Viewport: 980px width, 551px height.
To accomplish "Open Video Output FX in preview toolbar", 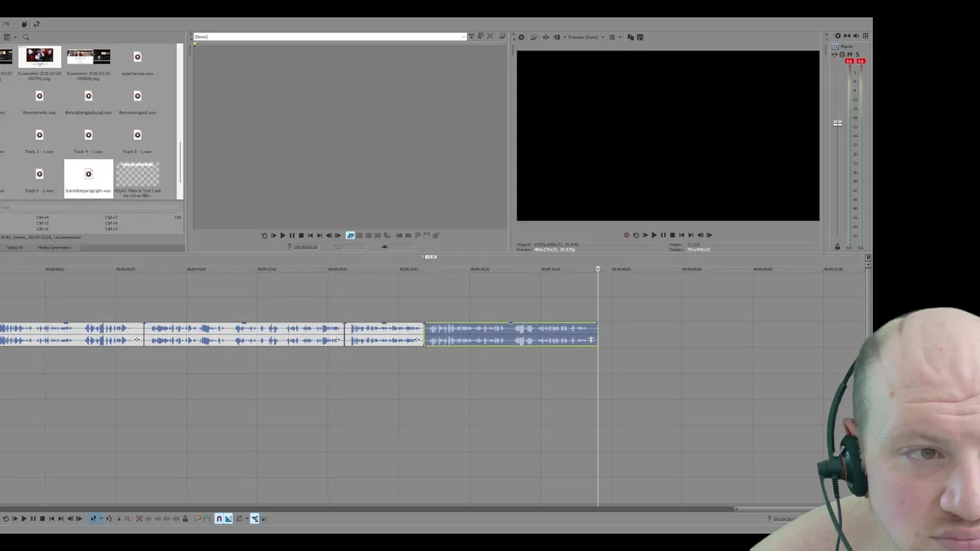I will (x=546, y=37).
